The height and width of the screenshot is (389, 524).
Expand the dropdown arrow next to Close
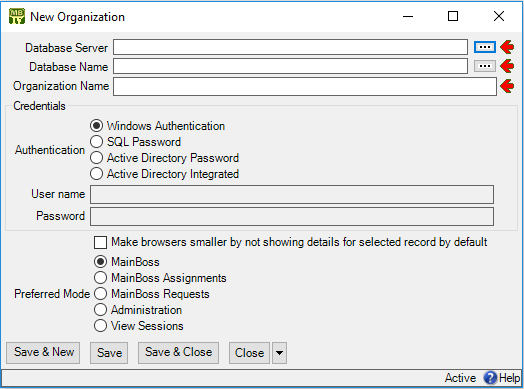[x=279, y=353]
